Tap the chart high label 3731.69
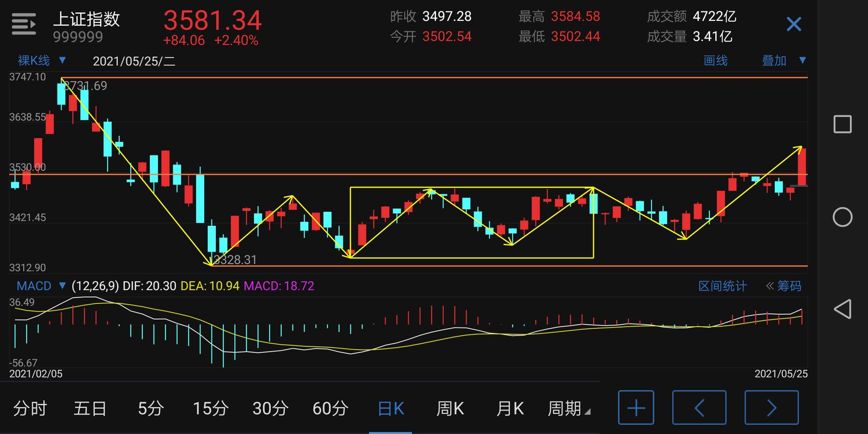Viewport: 868px width, 434px height. point(85,86)
